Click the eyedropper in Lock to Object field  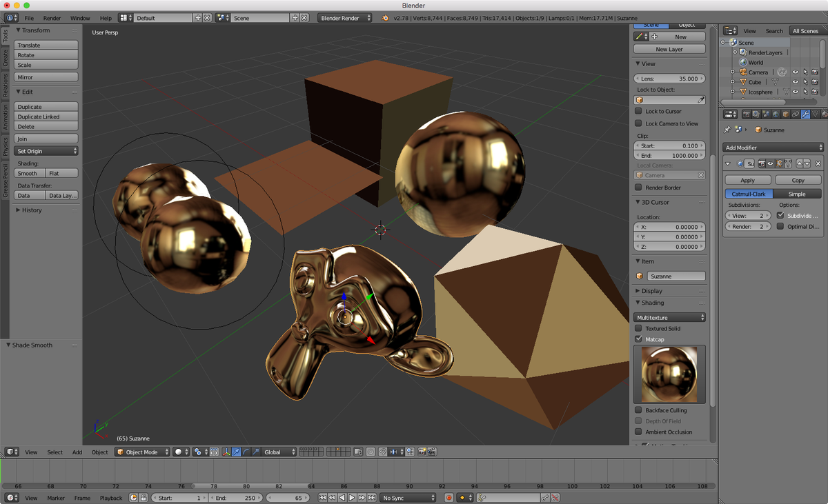[x=701, y=101]
